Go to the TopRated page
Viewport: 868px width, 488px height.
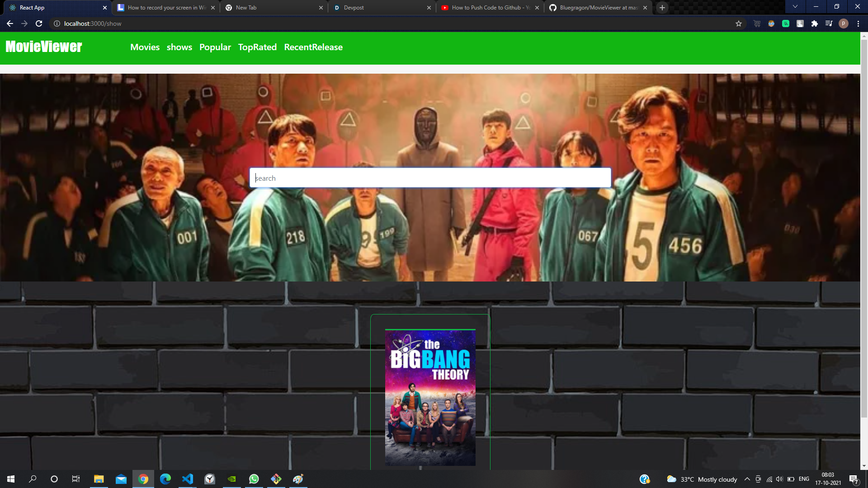(257, 47)
